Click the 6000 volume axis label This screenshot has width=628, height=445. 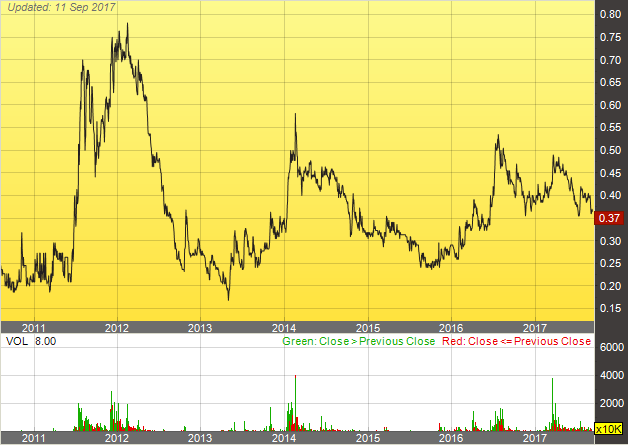(611, 346)
